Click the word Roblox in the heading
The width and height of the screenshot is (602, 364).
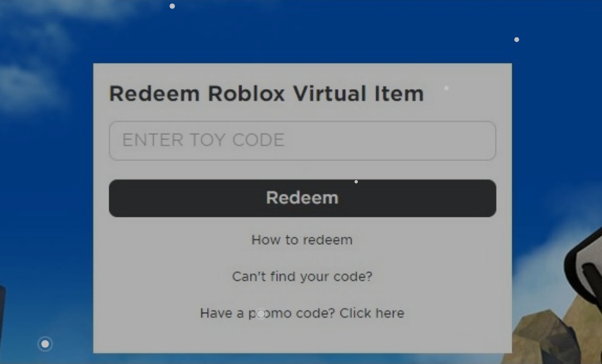pos(246,94)
